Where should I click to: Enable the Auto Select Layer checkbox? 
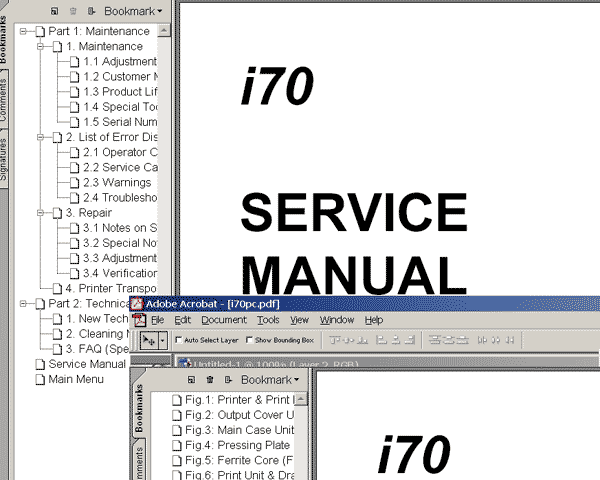[179, 340]
